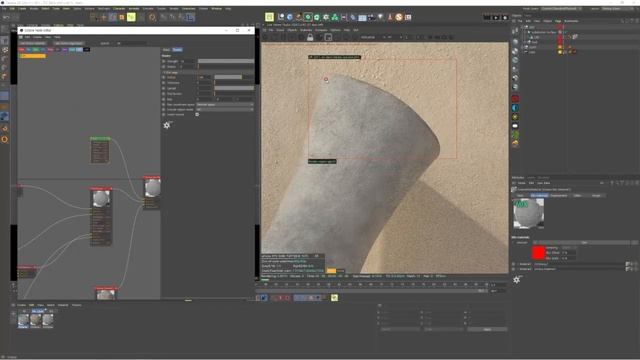Screen dimensions: 640x360
Task: Click the light bulb icon in top toolbar
Action: pyautogui.click(x=380, y=17)
